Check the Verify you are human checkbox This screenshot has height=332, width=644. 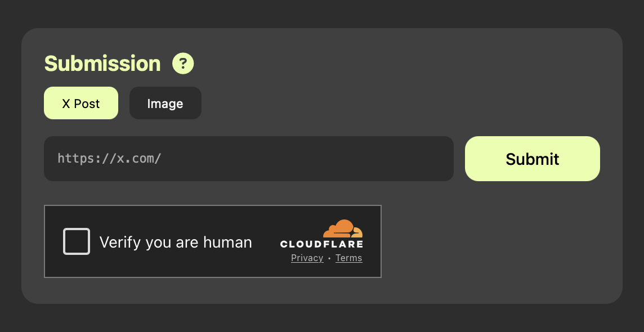pos(77,241)
